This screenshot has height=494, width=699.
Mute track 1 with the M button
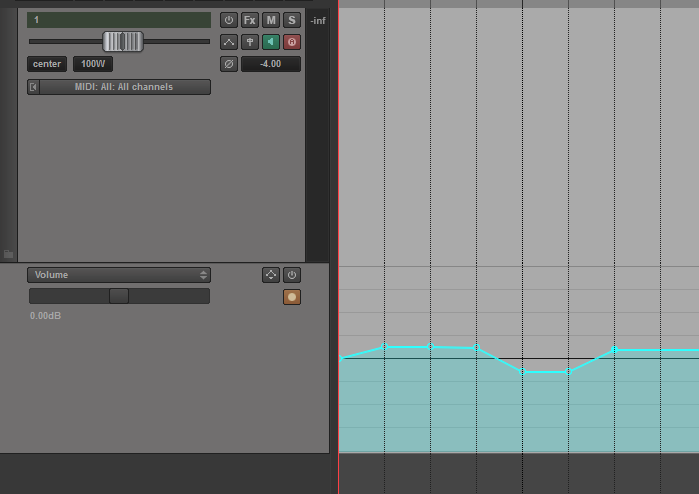(271, 20)
